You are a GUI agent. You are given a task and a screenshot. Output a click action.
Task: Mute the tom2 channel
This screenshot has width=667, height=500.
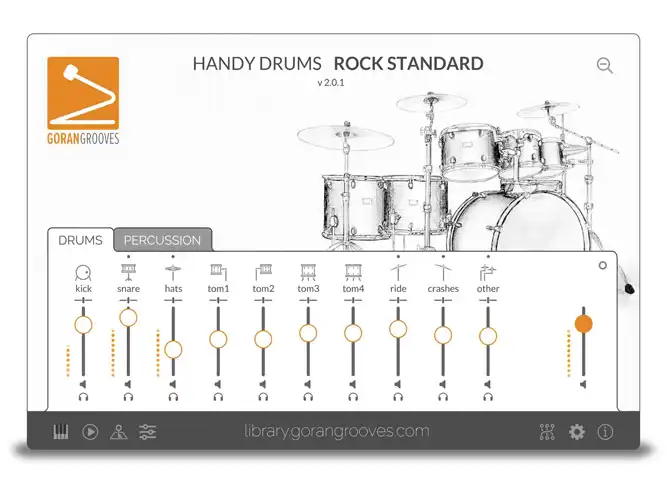pyautogui.click(x=263, y=385)
